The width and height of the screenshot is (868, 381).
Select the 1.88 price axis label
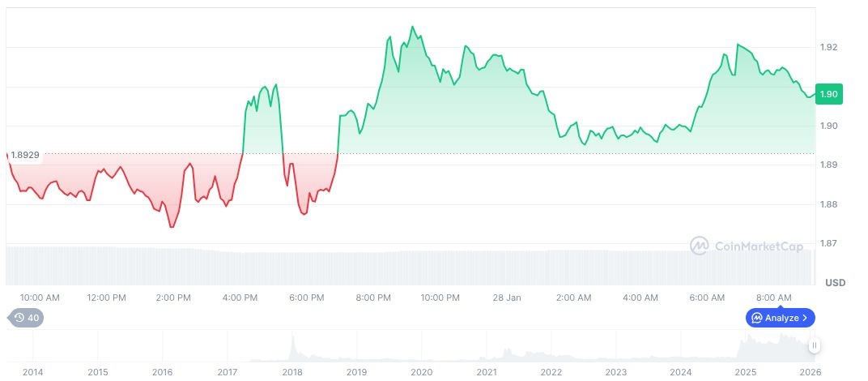[x=828, y=204]
